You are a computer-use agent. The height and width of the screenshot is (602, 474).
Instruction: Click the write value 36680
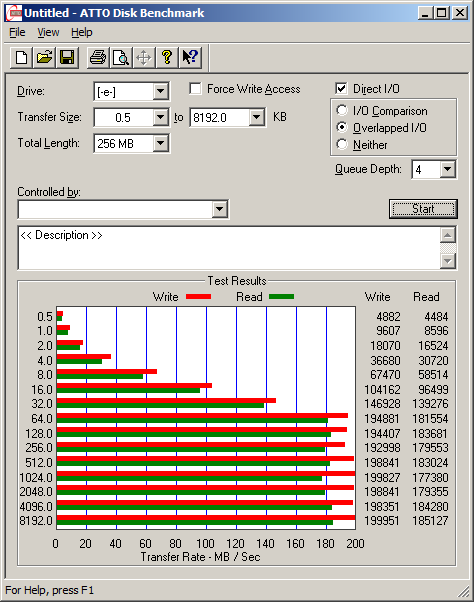tap(385, 361)
